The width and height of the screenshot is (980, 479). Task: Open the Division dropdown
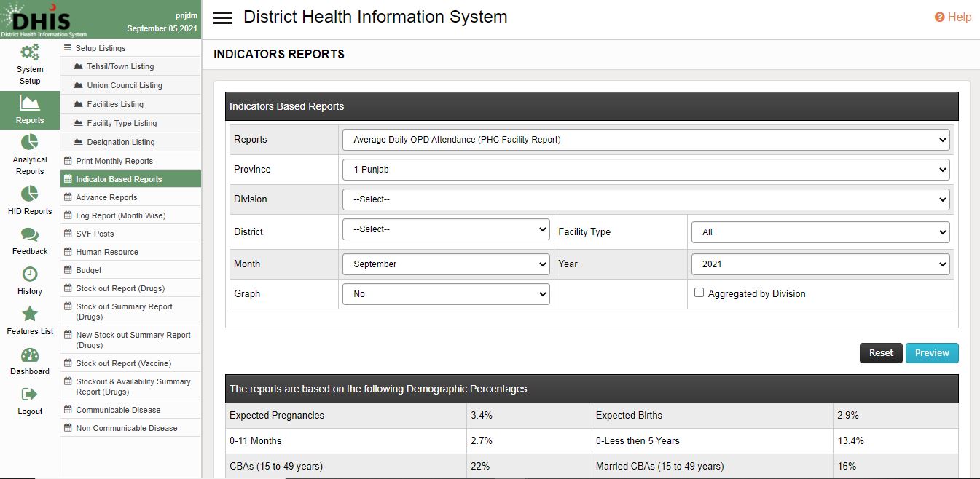pyautogui.click(x=646, y=199)
